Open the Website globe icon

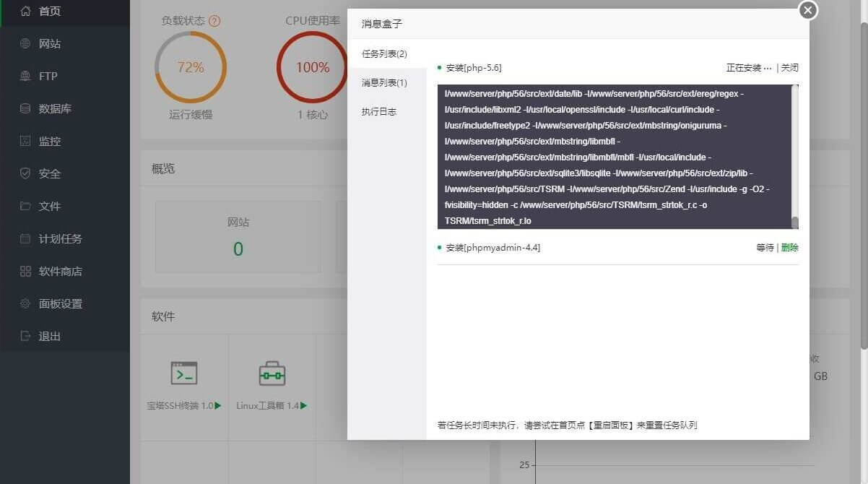point(25,43)
